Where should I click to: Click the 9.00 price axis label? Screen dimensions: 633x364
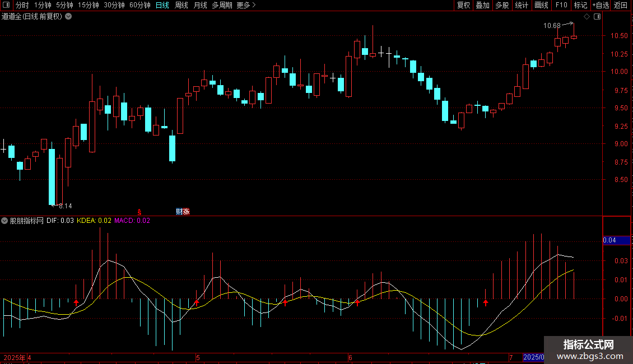point(621,144)
